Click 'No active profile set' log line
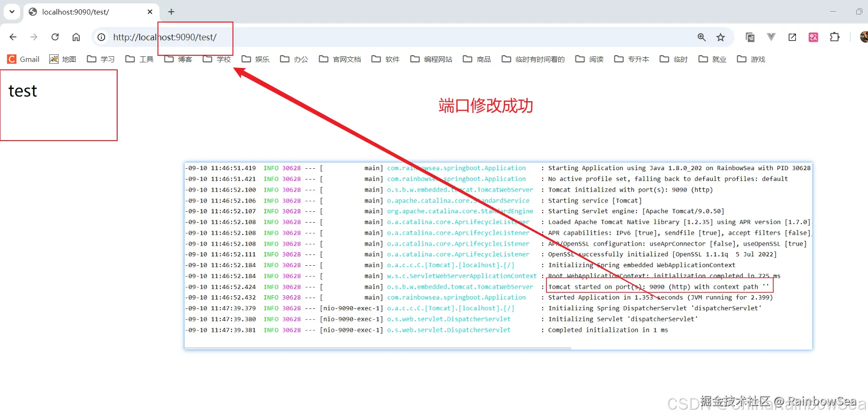868x419 pixels. [668, 179]
